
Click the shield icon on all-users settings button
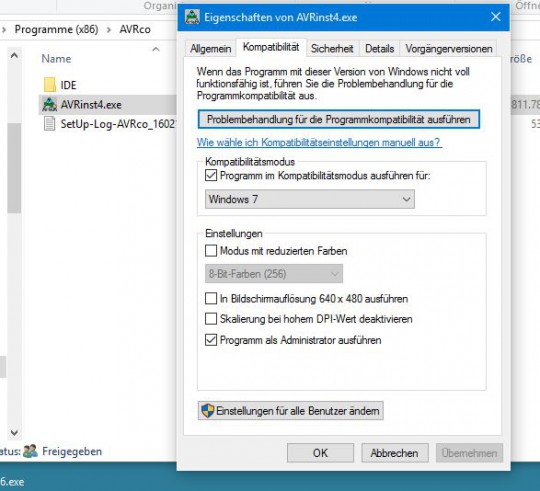208,410
